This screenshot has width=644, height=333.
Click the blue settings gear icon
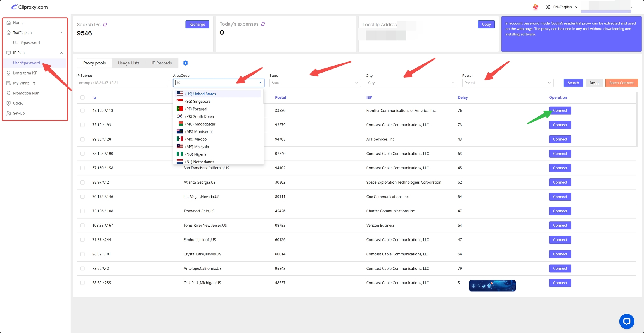(x=185, y=63)
